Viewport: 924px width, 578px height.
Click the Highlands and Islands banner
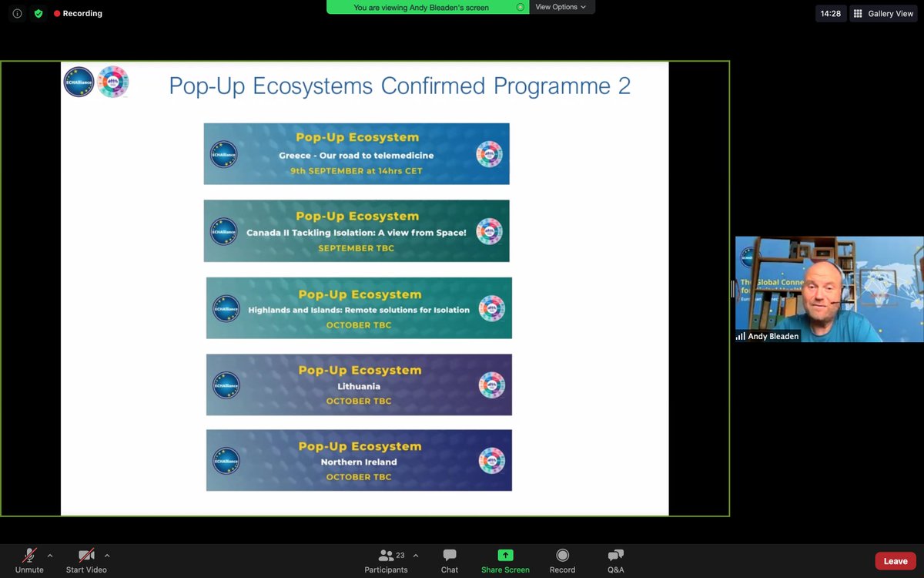(x=359, y=308)
